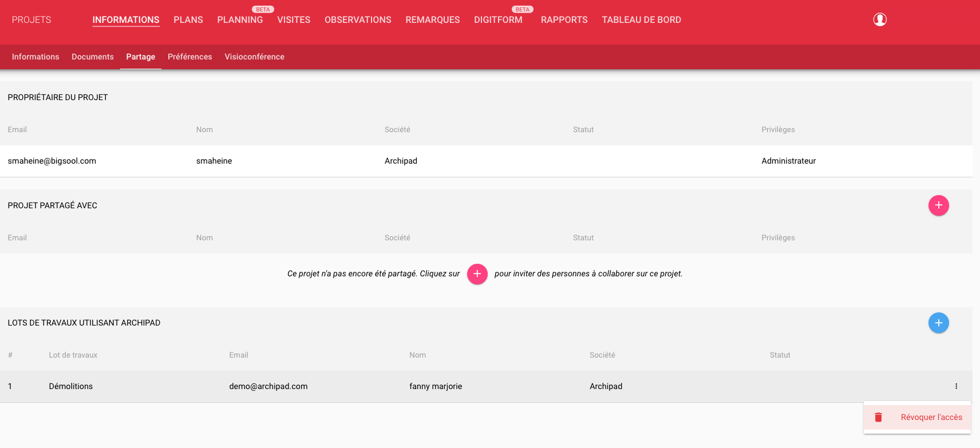This screenshot has height=448, width=980.
Task: Open the OBSERVATIONS tab
Action: pos(358,20)
